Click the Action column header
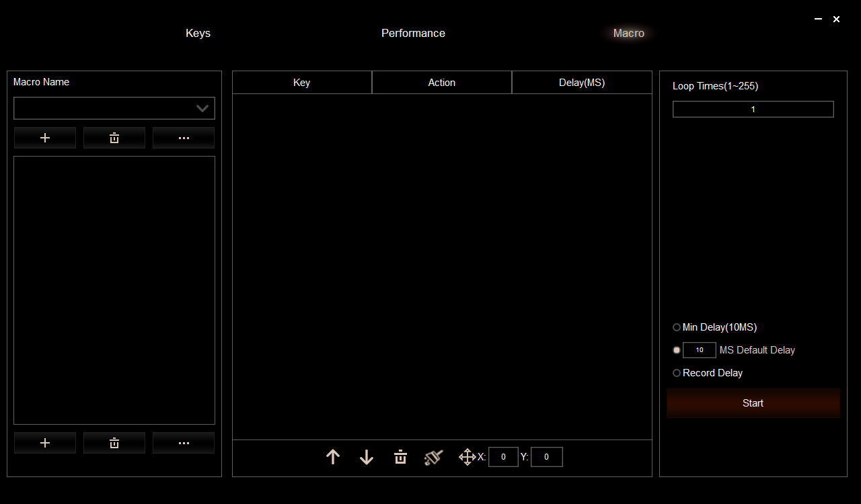Screen dimensions: 861x504 [x=442, y=83]
